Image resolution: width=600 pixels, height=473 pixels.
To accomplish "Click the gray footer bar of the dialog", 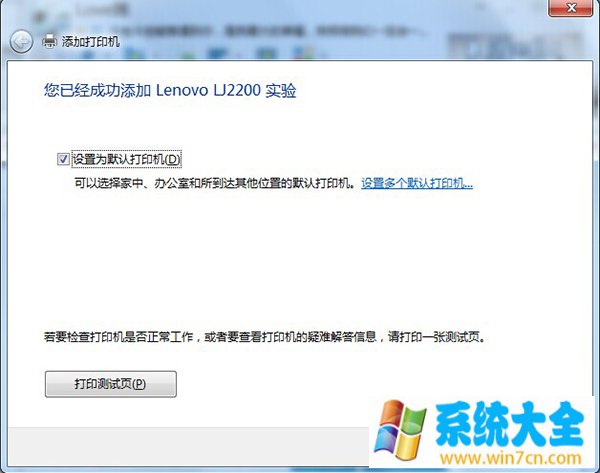I will [x=188, y=447].
